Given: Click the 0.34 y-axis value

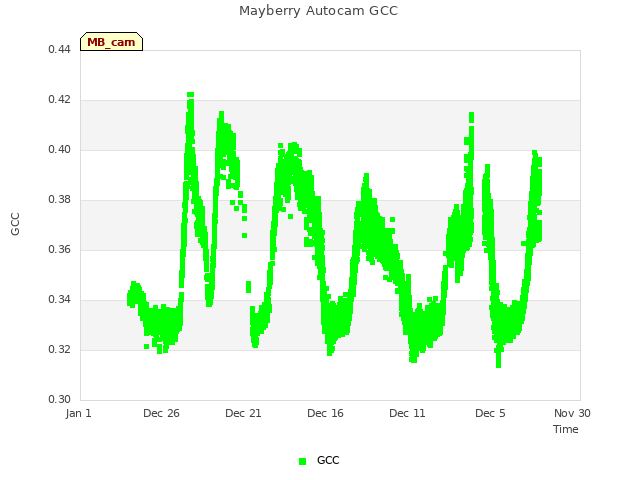Looking at the screenshot, I should (59, 300).
